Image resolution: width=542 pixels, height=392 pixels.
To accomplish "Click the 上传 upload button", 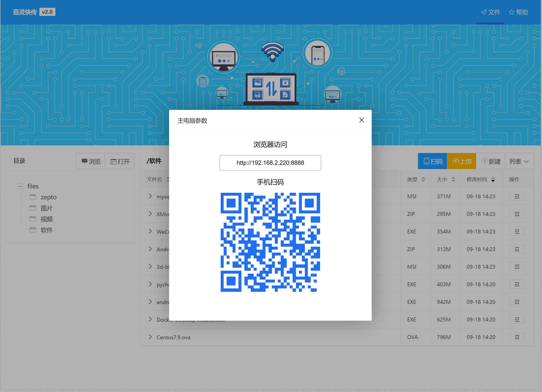I will pyautogui.click(x=461, y=161).
